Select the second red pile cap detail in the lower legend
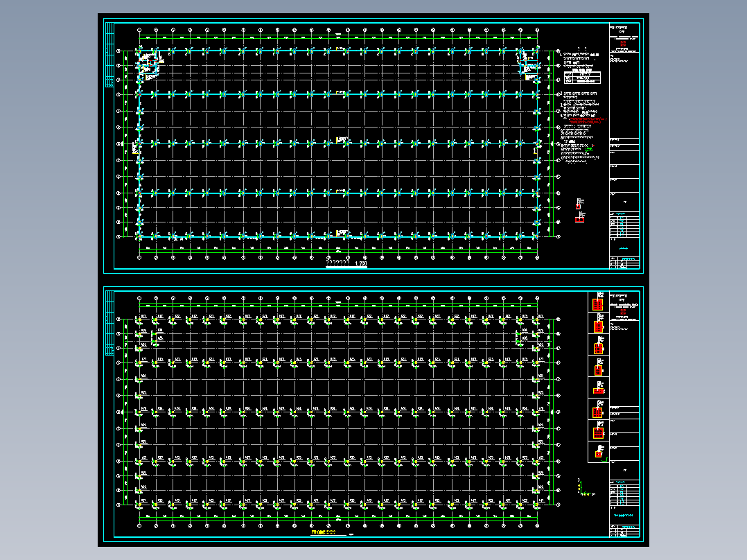The width and height of the screenshot is (747, 560). (x=597, y=326)
